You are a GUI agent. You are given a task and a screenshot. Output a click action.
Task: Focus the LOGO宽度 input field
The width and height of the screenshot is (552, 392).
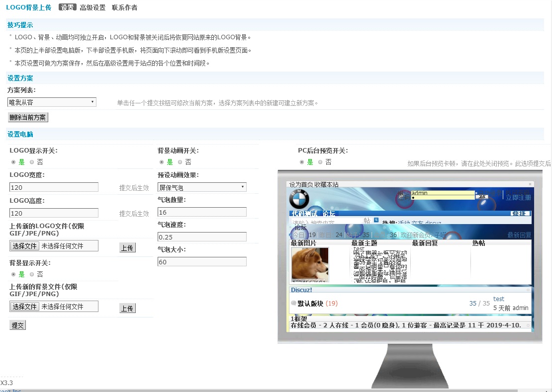(54, 187)
